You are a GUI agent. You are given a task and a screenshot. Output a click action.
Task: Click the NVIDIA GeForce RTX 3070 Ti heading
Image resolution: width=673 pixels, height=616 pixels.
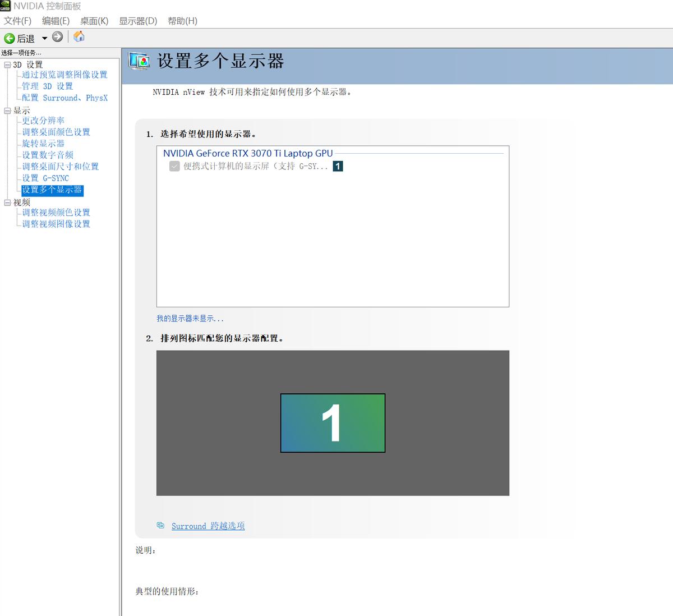(248, 153)
